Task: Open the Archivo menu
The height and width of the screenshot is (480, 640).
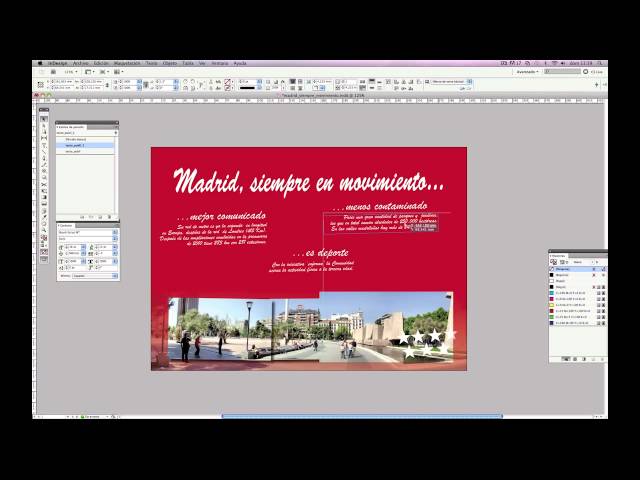Action: 81,63
